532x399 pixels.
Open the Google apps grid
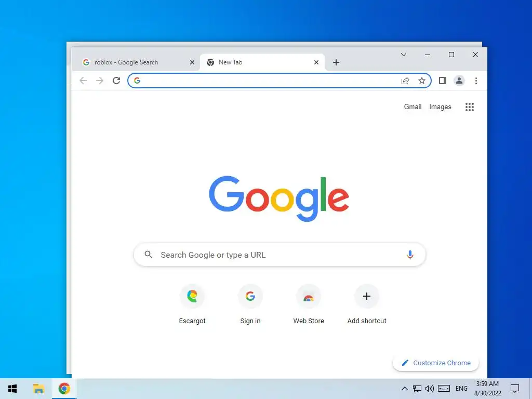pos(470,107)
